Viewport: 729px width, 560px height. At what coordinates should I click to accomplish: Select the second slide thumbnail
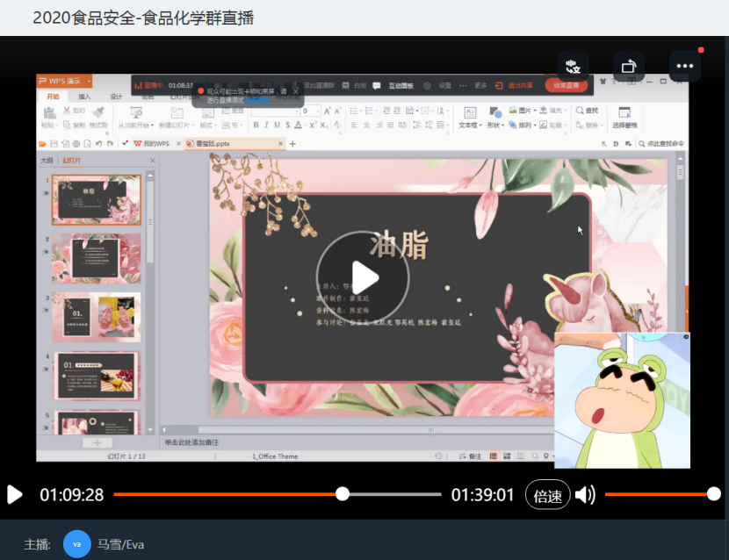pyautogui.click(x=97, y=259)
